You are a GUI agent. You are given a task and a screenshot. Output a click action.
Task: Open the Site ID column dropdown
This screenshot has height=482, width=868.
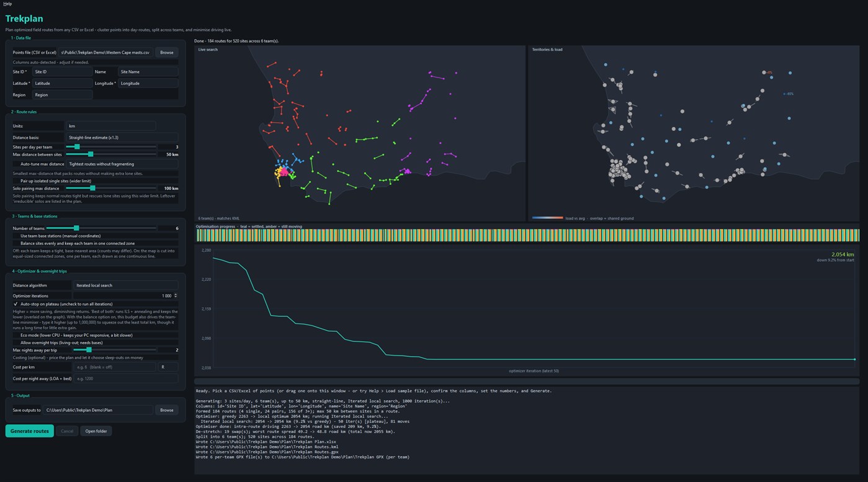[x=62, y=72]
